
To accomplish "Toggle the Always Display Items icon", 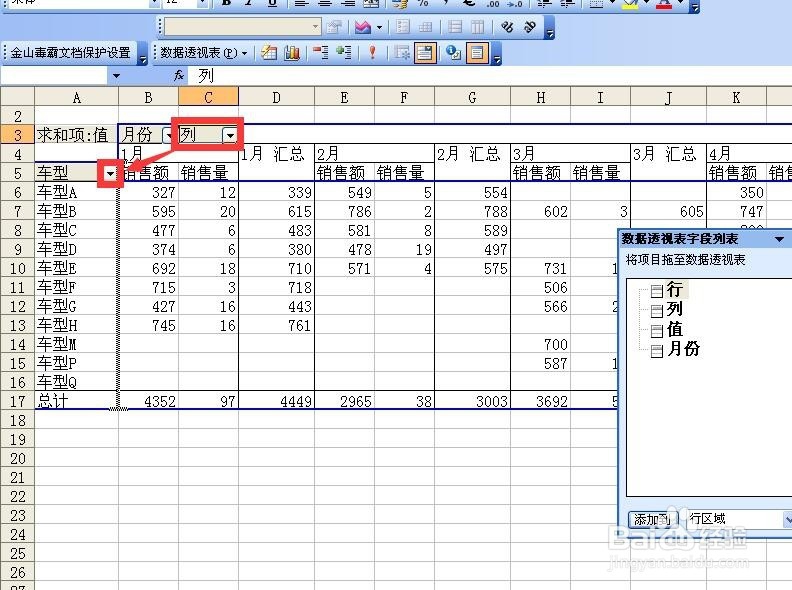I will [x=425, y=53].
